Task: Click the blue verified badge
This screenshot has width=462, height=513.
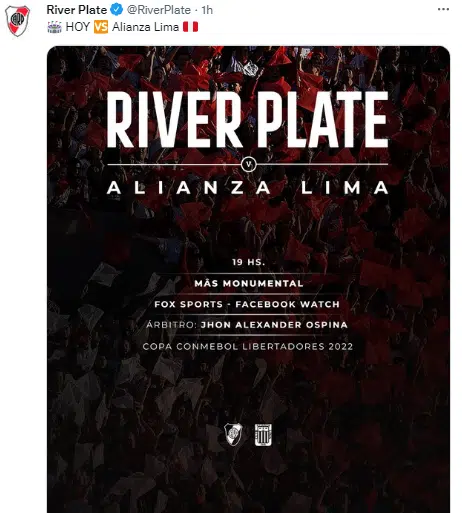Action: (116, 10)
